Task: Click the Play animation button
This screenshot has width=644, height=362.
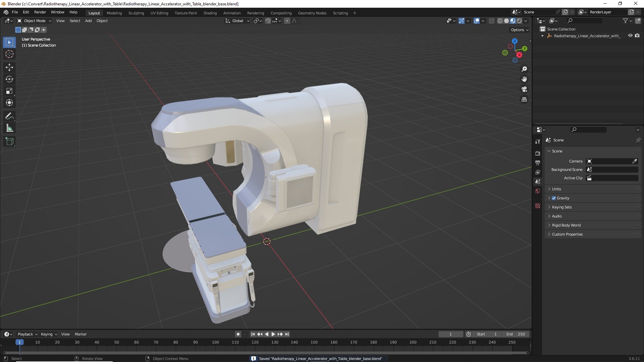Action: [x=273, y=334]
